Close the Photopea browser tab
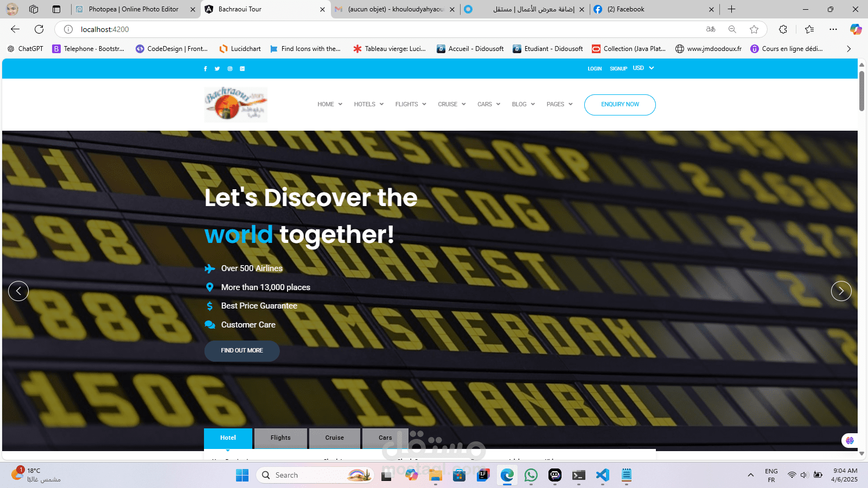Viewport: 868px width, 488px height. tap(193, 9)
